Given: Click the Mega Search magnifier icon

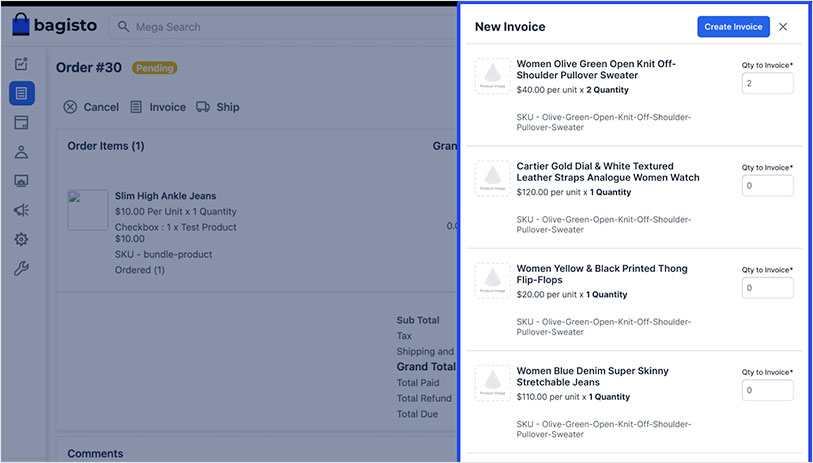Looking at the screenshot, I should click(x=123, y=26).
